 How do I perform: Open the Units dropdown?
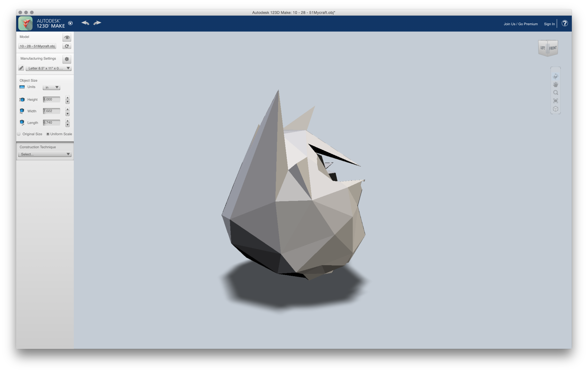click(51, 87)
